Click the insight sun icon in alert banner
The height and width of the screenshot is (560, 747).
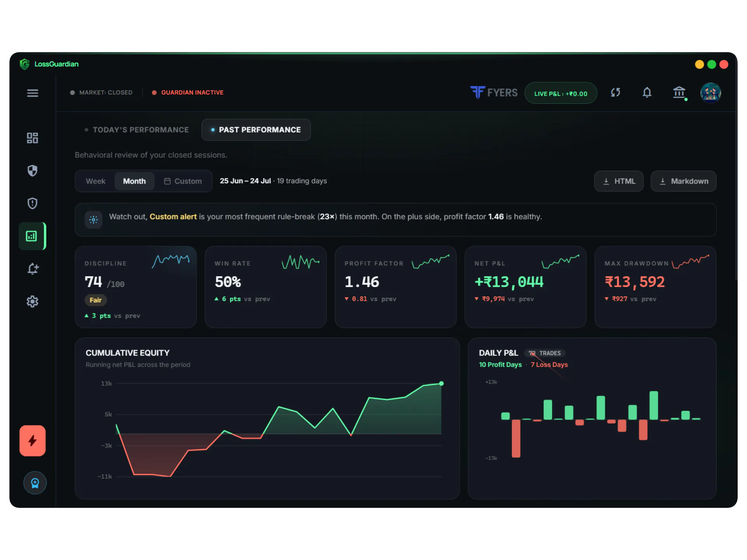(93, 220)
